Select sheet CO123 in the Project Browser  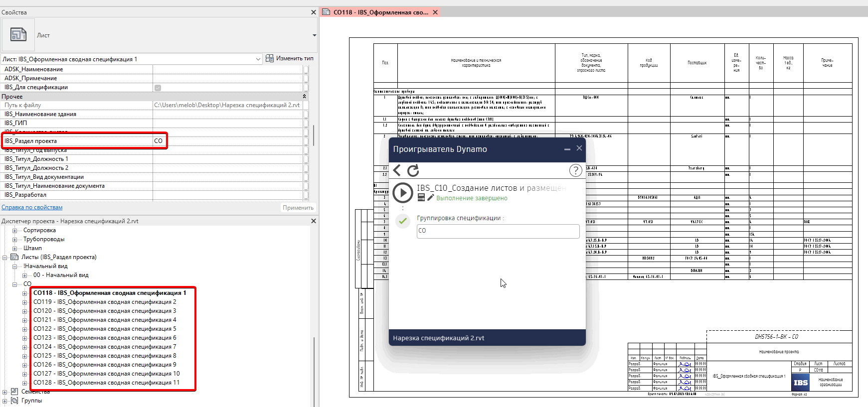(x=105, y=338)
